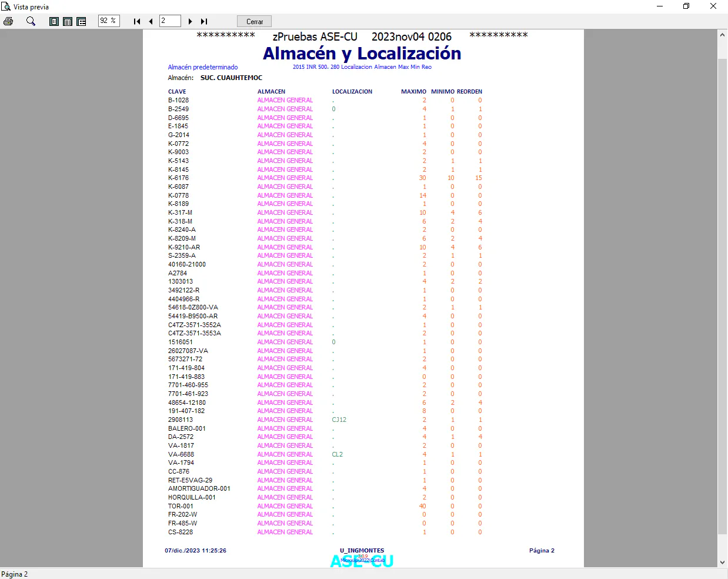Image resolution: width=728 pixels, height=579 pixels.
Task: Click ALMACEN GENERAL in the B-1028 row
Action: pos(285,101)
